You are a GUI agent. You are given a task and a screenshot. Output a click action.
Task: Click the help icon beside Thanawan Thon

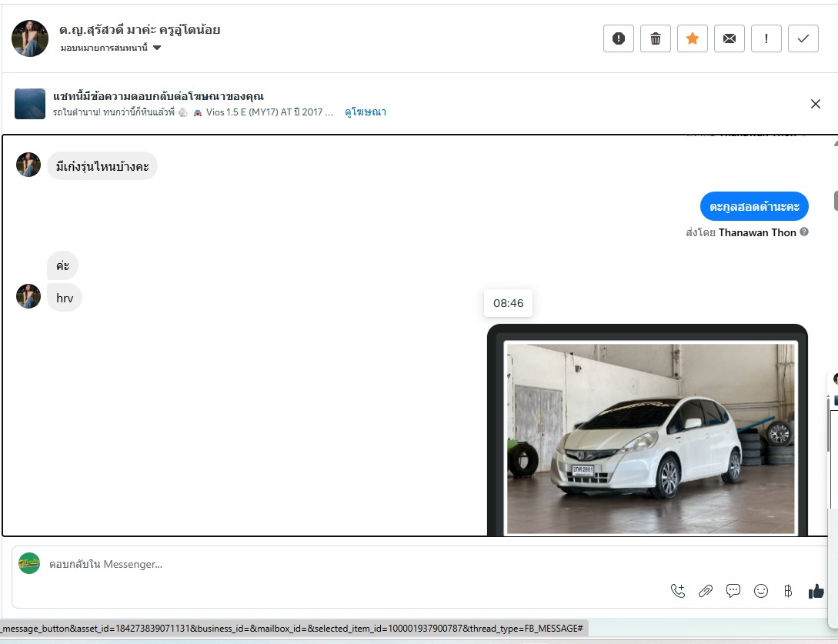point(804,232)
